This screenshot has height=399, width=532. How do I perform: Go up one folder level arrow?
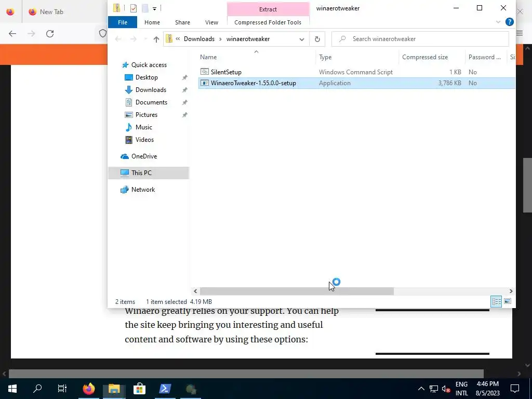pos(156,39)
